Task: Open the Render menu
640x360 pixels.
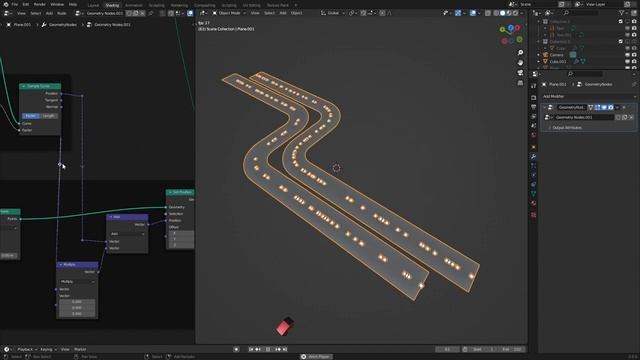Action: click(40, 4)
